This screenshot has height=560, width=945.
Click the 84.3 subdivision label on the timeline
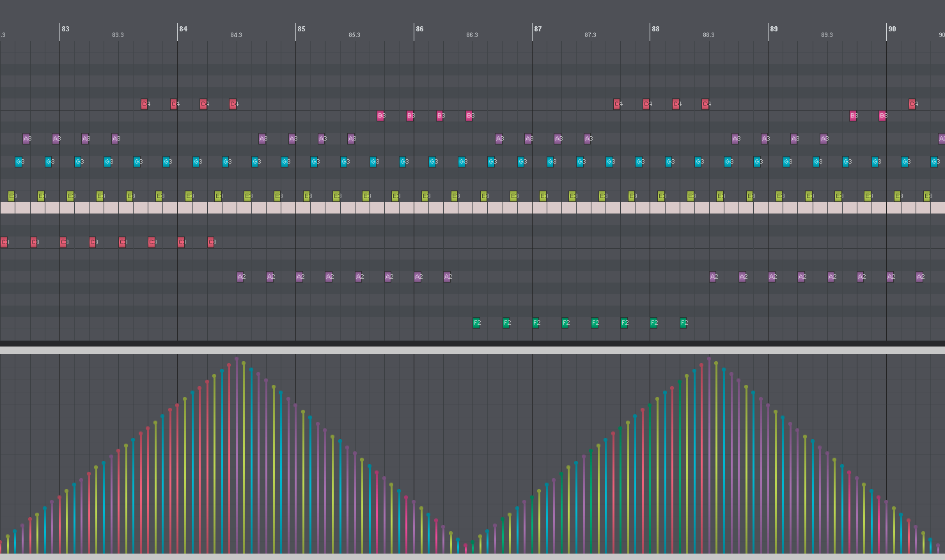pyautogui.click(x=235, y=35)
